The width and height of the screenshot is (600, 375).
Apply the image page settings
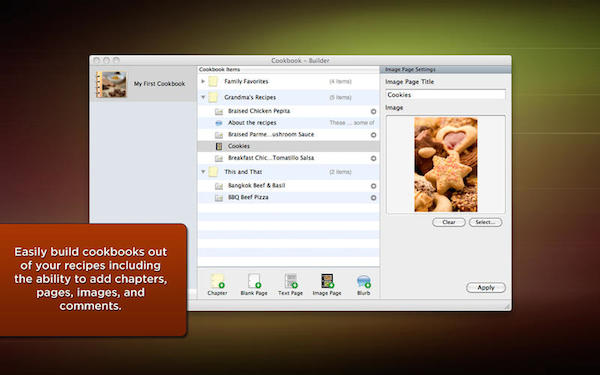486,288
